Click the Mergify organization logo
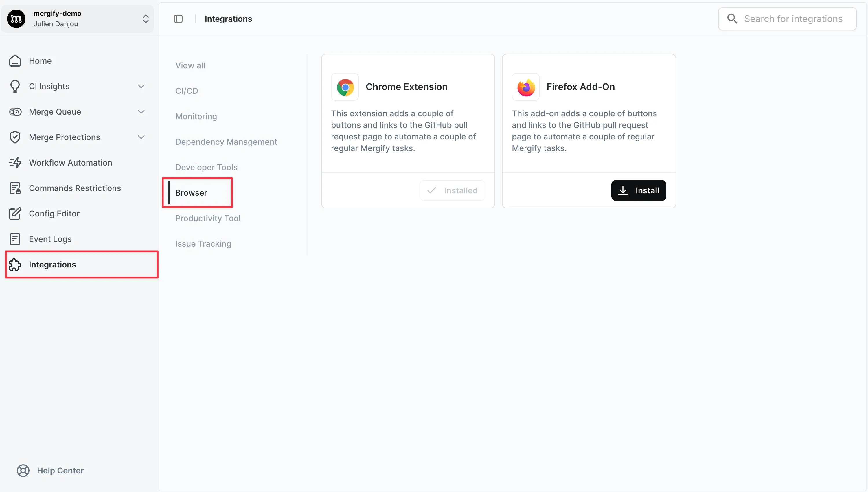 (x=16, y=19)
